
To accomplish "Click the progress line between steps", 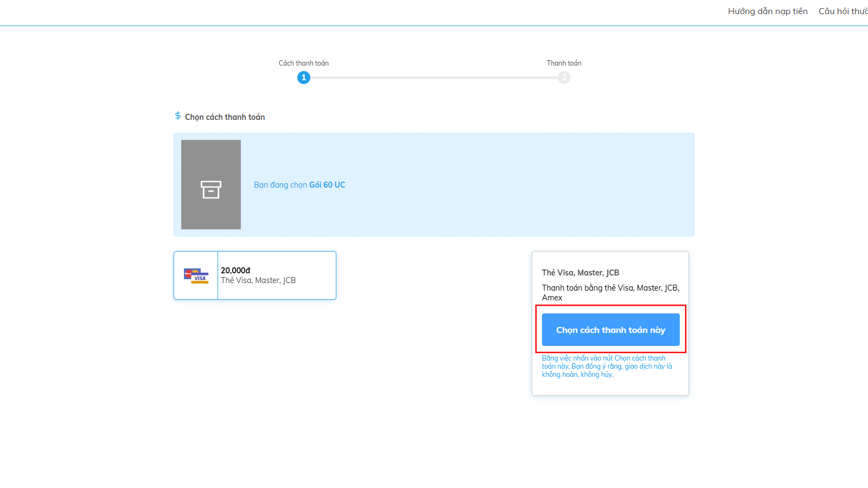I will 434,78.
